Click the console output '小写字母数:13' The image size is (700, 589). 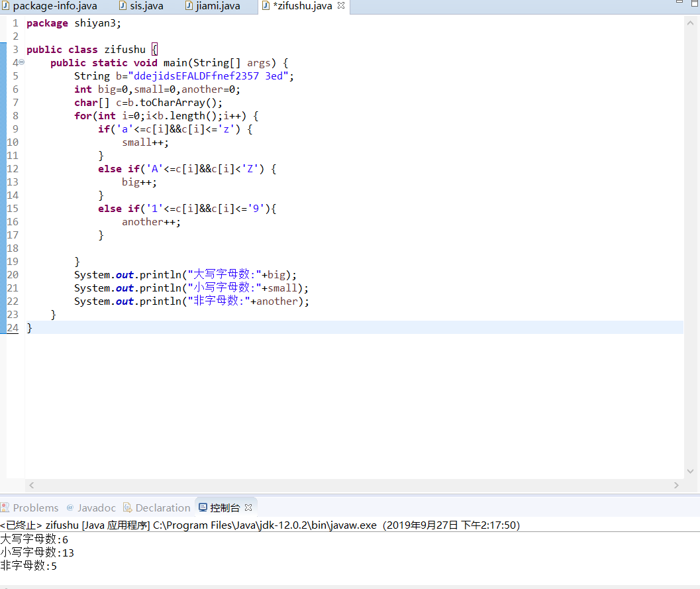click(37, 553)
